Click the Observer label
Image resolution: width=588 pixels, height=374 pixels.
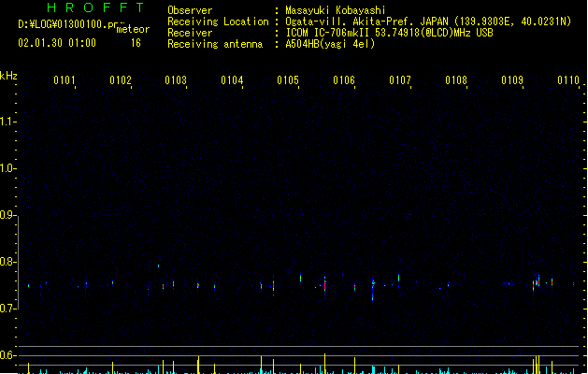click(x=190, y=10)
